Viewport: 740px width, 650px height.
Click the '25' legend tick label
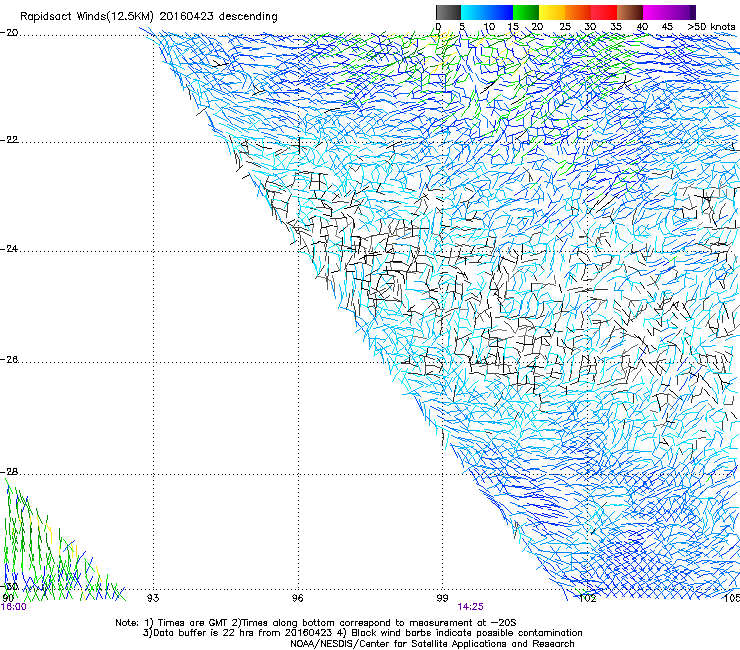click(x=565, y=27)
